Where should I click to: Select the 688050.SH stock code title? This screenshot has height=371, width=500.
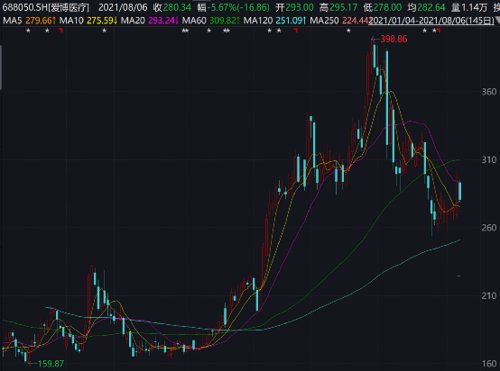point(25,7)
